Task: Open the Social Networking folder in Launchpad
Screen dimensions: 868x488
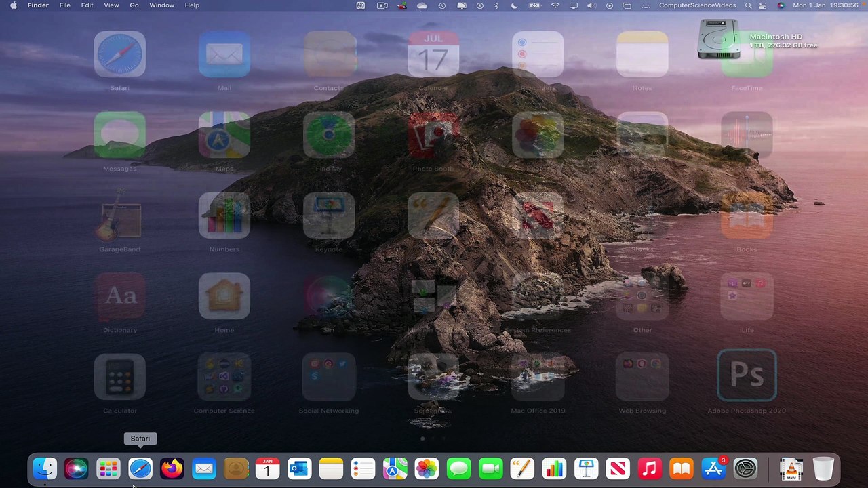Action: (x=329, y=377)
